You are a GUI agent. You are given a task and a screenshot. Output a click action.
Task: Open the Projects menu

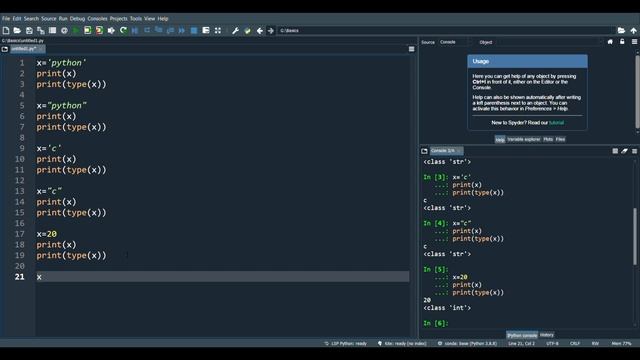(x=118, y=19)
